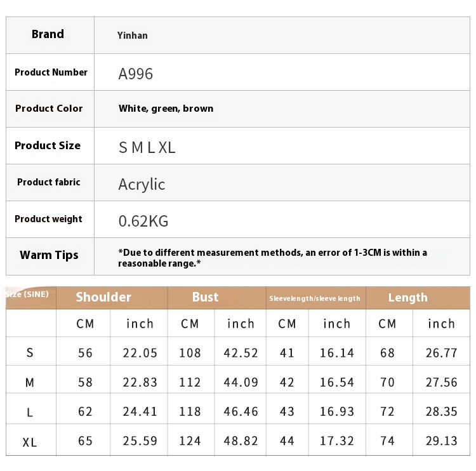Click the S M L XL size value

(147, 148)
